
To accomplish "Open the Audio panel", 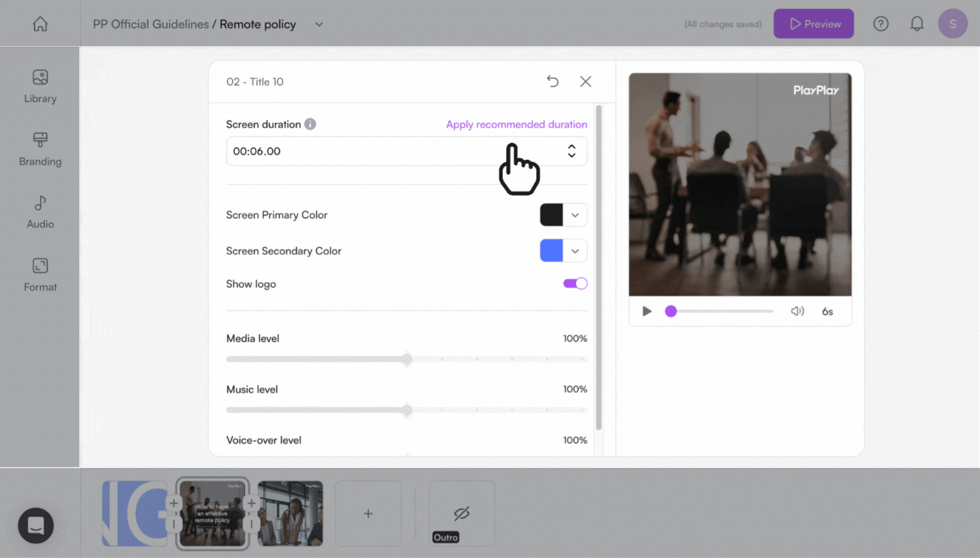I will [40, 212].
